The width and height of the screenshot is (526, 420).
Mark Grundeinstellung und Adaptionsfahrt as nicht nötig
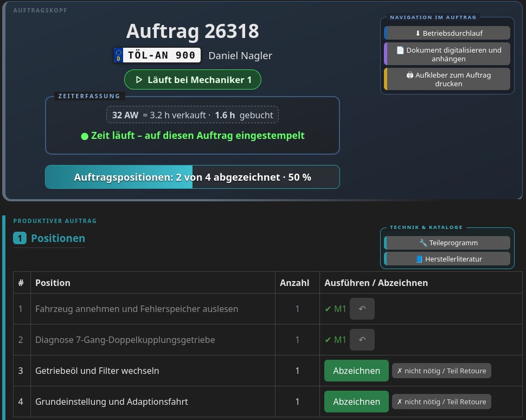point(441,402)
